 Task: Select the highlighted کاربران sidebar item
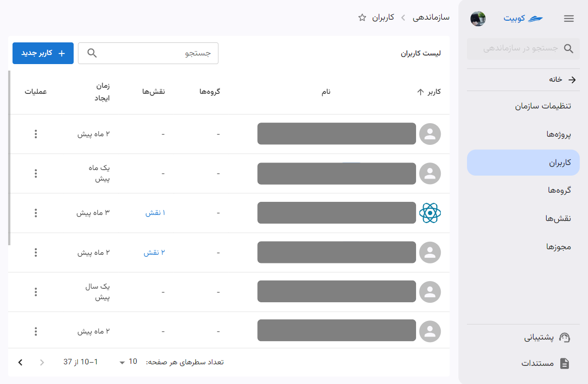(523, 162)
